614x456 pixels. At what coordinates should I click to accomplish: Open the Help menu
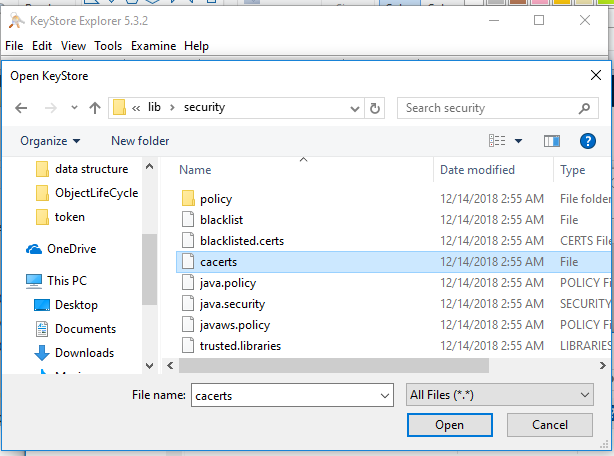(x=197, y=46)
